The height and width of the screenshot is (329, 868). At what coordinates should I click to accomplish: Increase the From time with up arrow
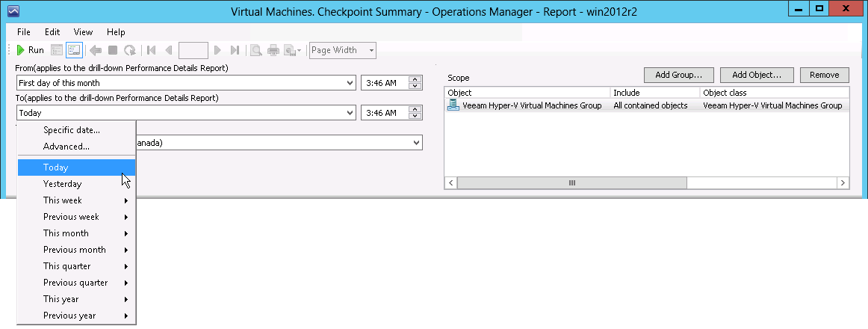[x=415, y=79]
